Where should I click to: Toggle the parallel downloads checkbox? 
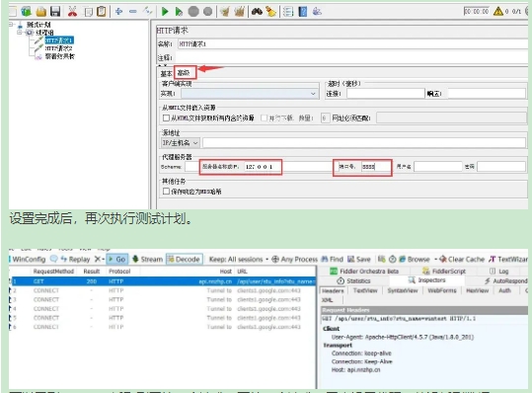point(264,118)
